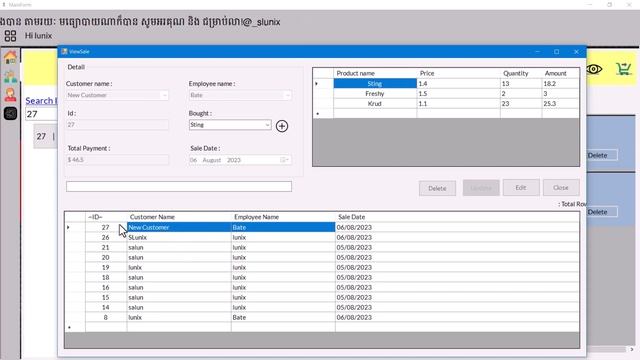Viewport: 640px width, 360px height.
Task: Click the ViewSale window title icon
Action: (64, 51)
